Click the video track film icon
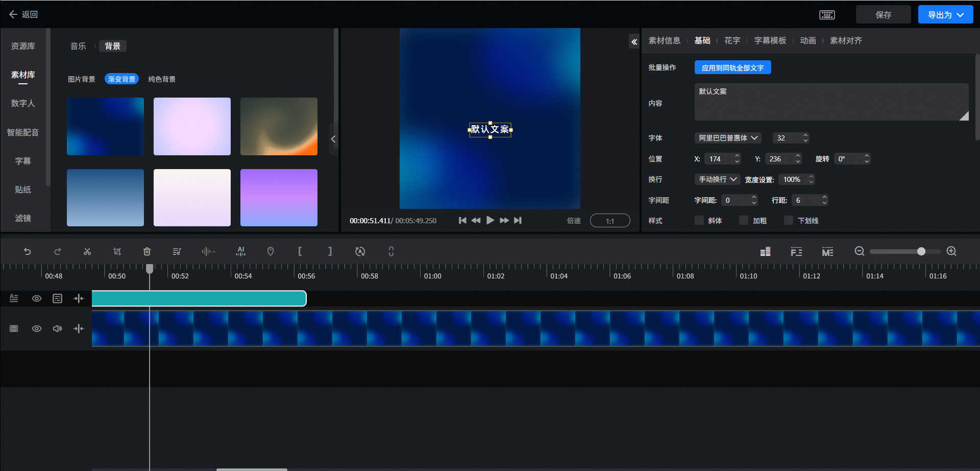The image size is (980, 471). 14,328
